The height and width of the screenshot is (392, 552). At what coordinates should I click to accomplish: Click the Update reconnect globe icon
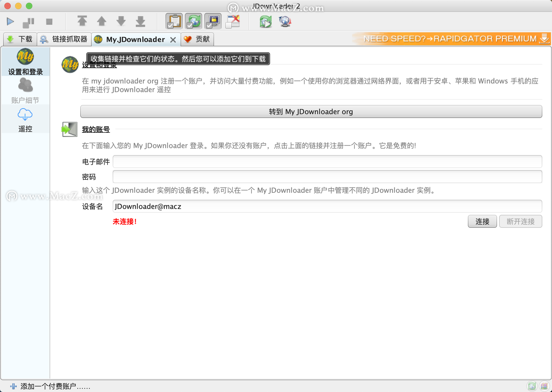(x=285, y=22)
